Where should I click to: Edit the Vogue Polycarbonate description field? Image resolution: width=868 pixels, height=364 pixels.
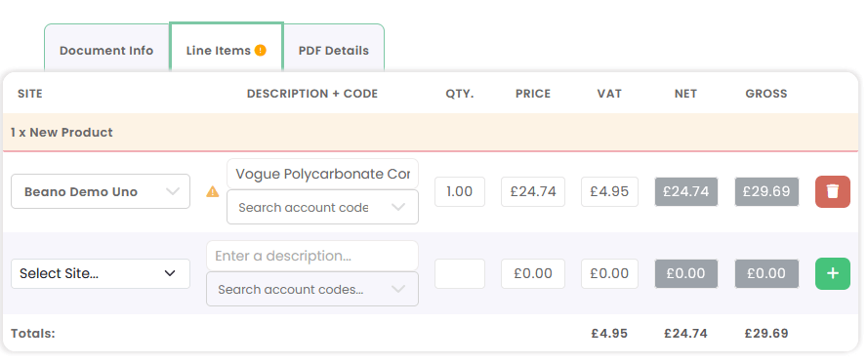coord(323,174)
